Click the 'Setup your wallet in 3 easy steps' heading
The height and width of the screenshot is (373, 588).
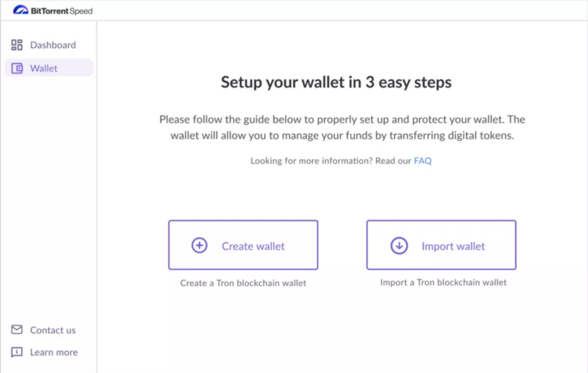coord(336,82)
